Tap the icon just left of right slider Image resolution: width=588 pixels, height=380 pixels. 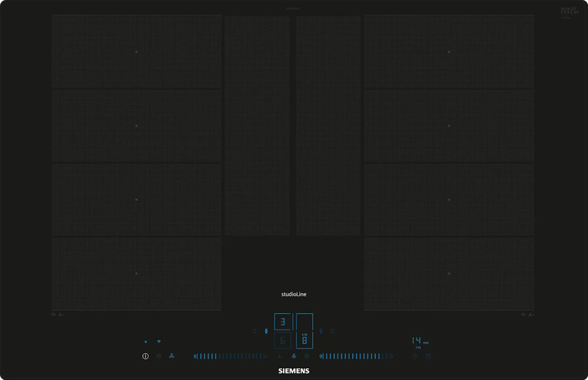(x=307, y=356)
